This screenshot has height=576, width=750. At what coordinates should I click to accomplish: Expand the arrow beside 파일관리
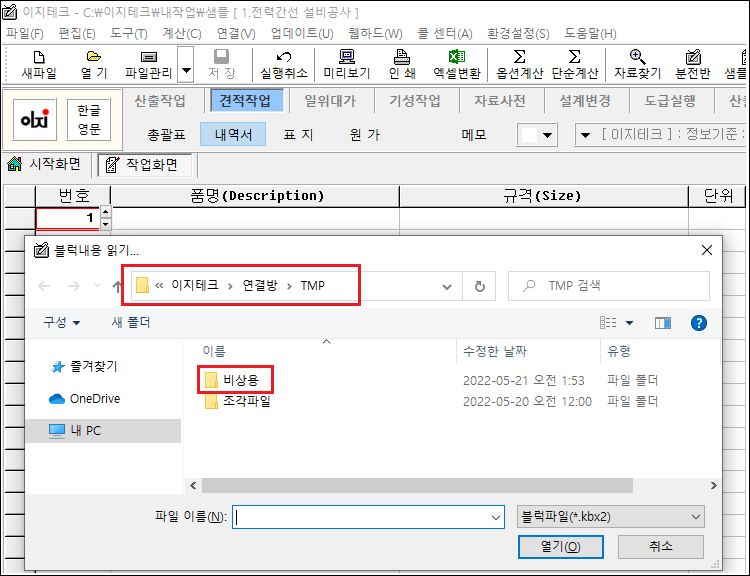[x=186, y=65]
